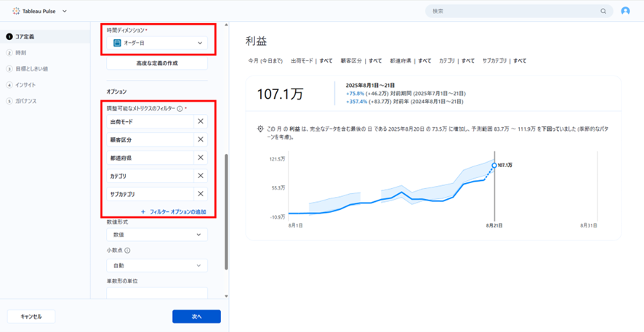Click the Tableau Pulse logo icon
Viewport: 644px width, 332px height.
tap(16, 11)
